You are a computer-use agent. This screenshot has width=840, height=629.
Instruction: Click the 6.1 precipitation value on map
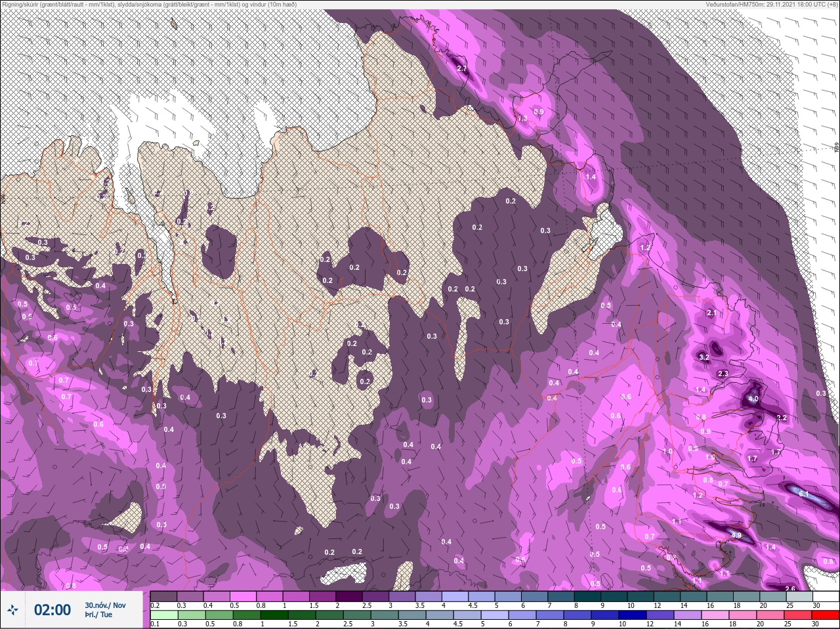coord(803,492)
